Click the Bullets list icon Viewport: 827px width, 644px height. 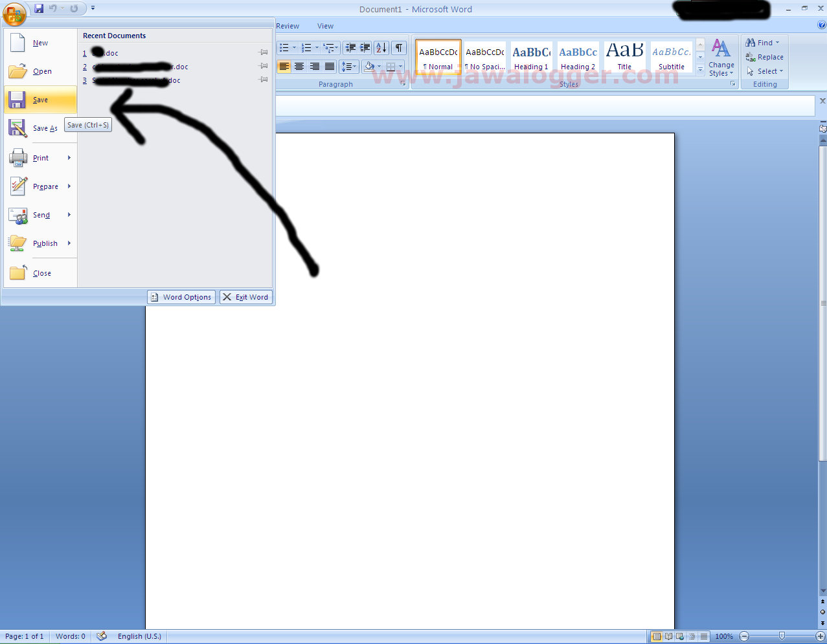coord(284,48)
